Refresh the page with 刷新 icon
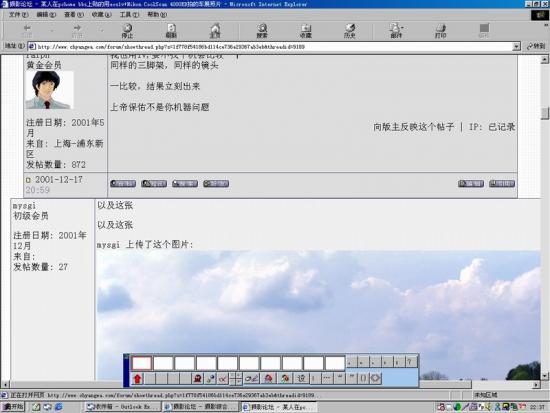 tap(171, 31)
